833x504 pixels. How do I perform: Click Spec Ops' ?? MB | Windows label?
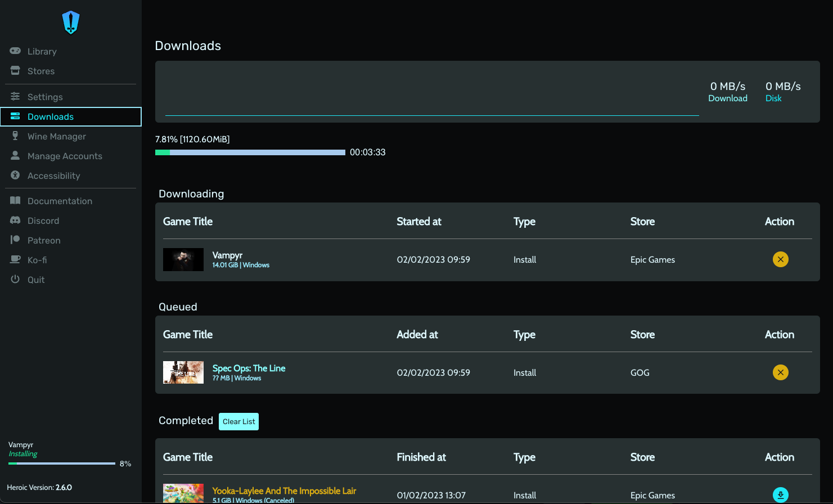pos(237,378)
